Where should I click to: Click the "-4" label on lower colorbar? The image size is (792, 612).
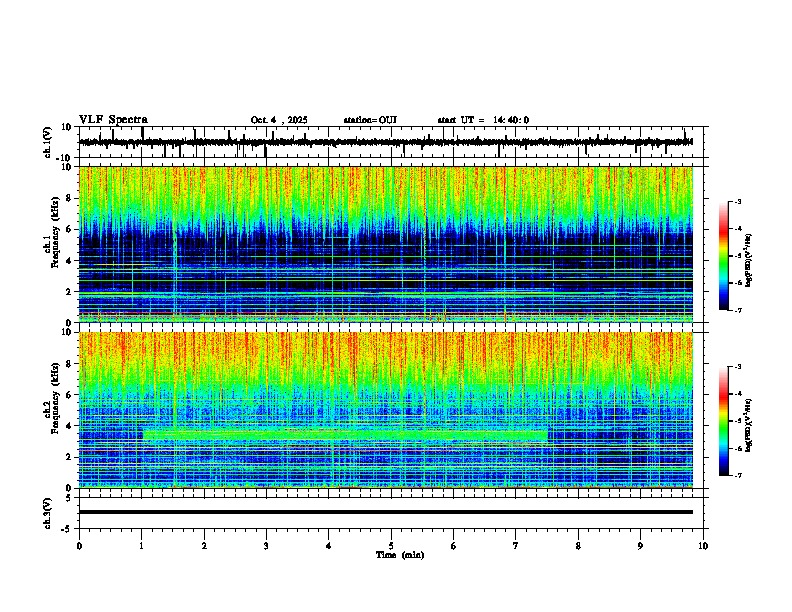click(x=737, y=394)
